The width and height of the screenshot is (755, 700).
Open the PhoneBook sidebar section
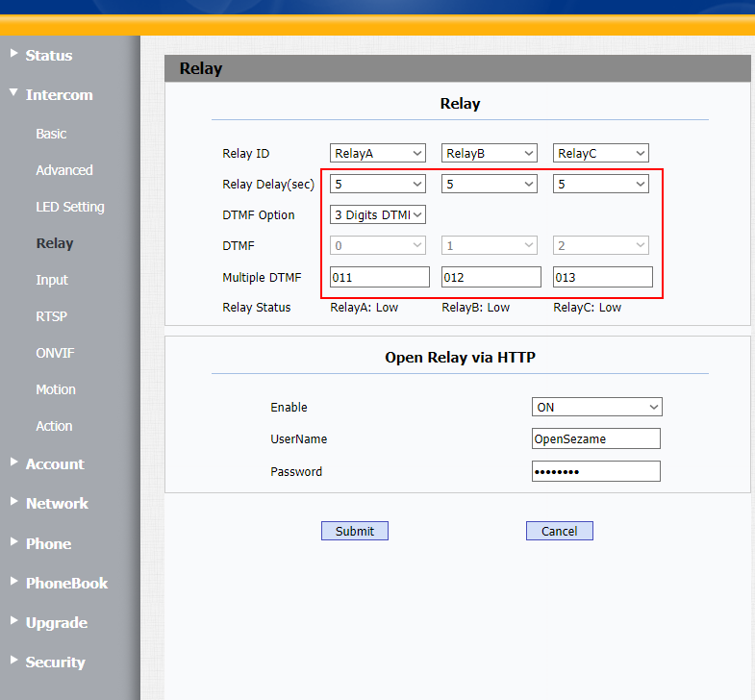pos(65,584)
